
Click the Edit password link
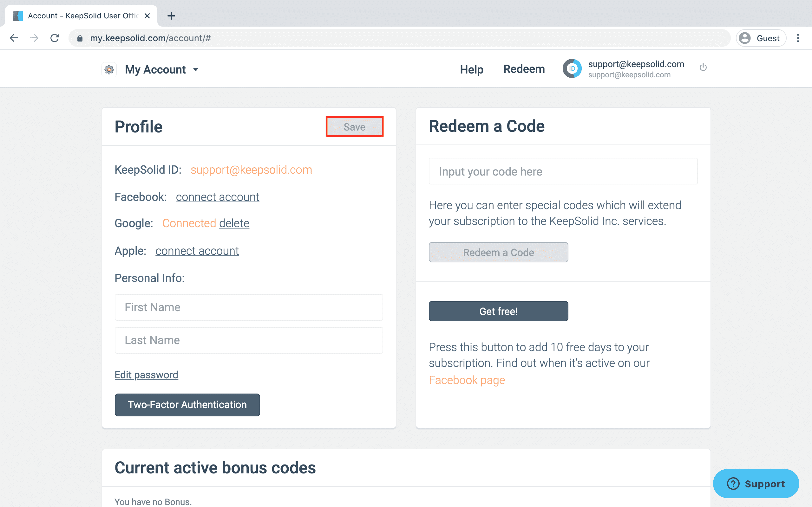coord(146,375)
